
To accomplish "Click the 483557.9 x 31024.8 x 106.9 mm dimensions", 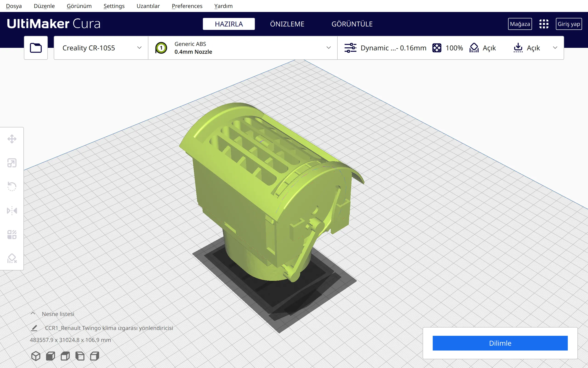I will point(70,340).
